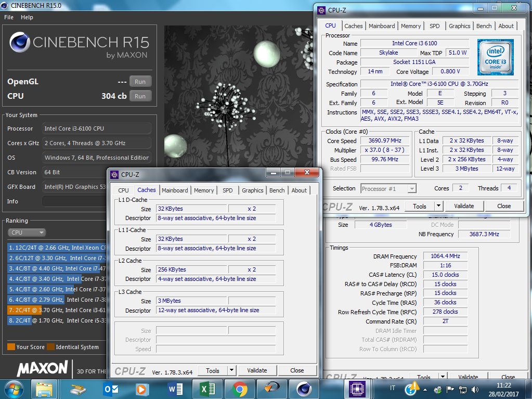Open Google Chrome from the taskbar
This screenshot has width=532, height=399.
pyautogui.click(x=240, y=389)
